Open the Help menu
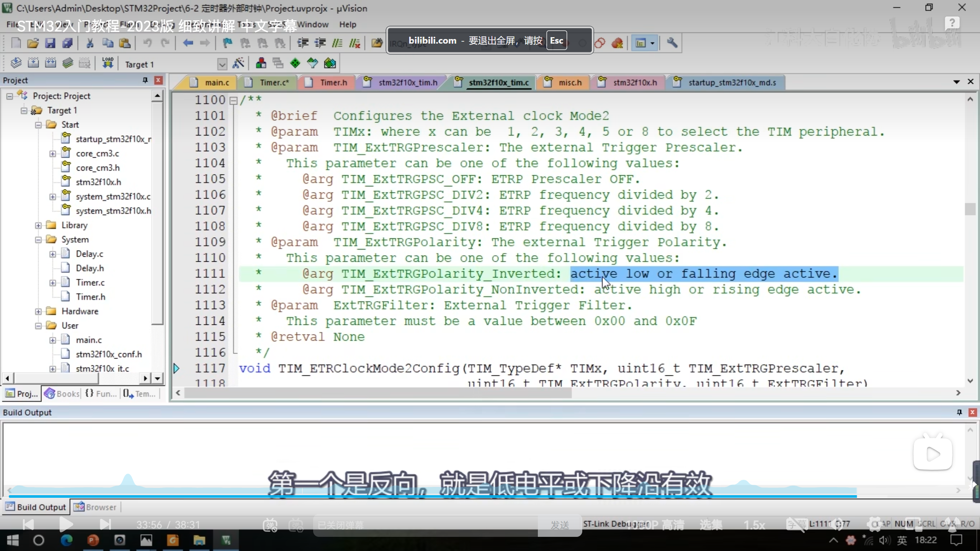 point(347,24)
